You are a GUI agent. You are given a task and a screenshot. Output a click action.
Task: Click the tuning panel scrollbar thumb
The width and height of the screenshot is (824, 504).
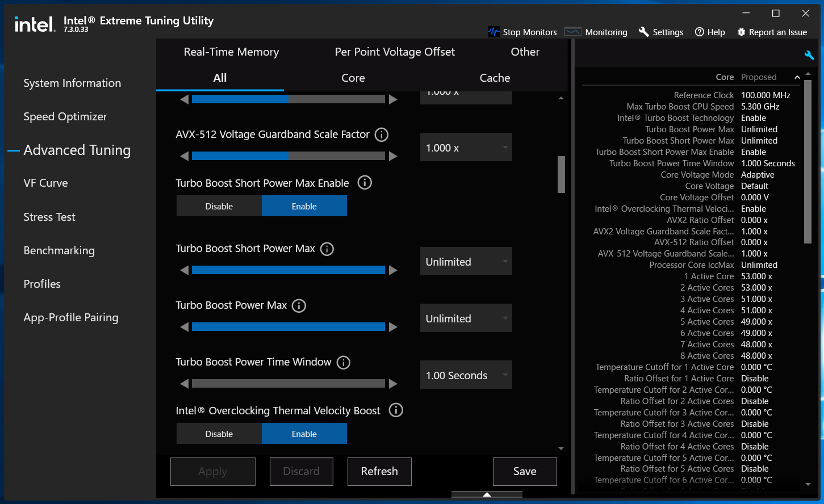(561, 174)
